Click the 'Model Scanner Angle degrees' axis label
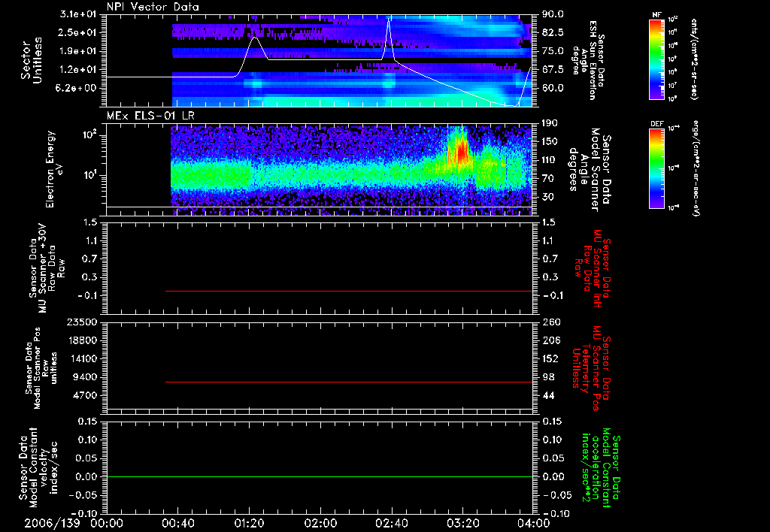This screenshot has height=532, width=770. coord(589,169)
